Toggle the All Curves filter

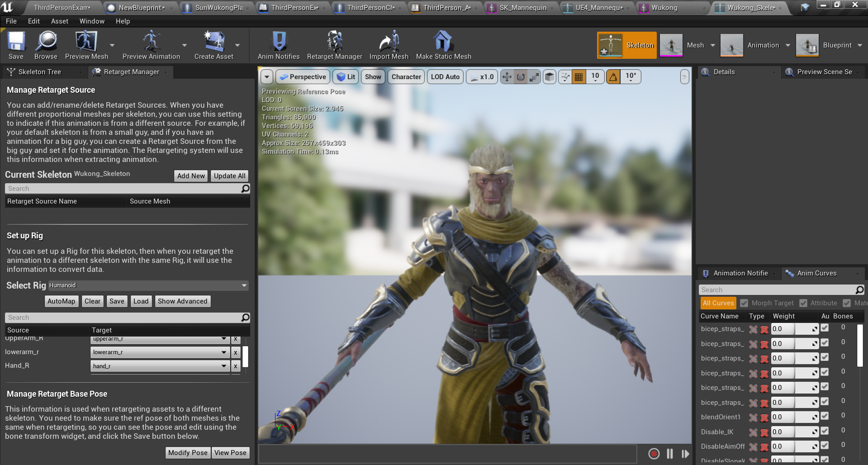tap(718, 303)
